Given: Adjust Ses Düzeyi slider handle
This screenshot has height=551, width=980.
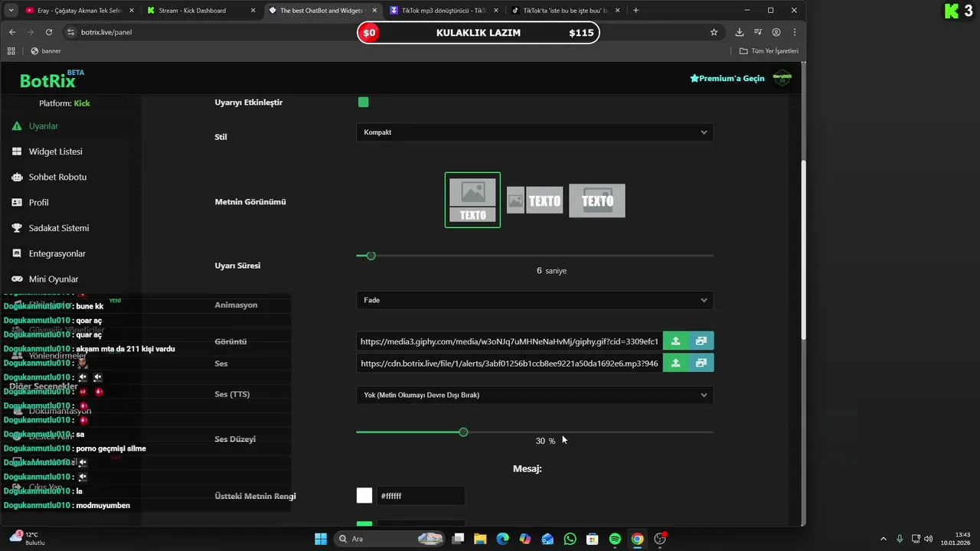Looking at the screenshot, I should click(x=463, y=432).
